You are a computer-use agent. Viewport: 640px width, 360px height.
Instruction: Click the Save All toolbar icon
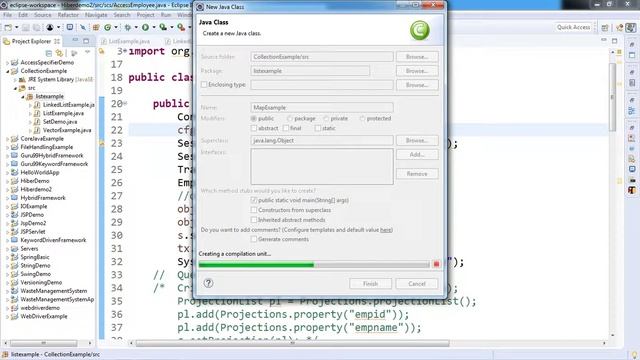pyautogui.click(x=36, y=27)
